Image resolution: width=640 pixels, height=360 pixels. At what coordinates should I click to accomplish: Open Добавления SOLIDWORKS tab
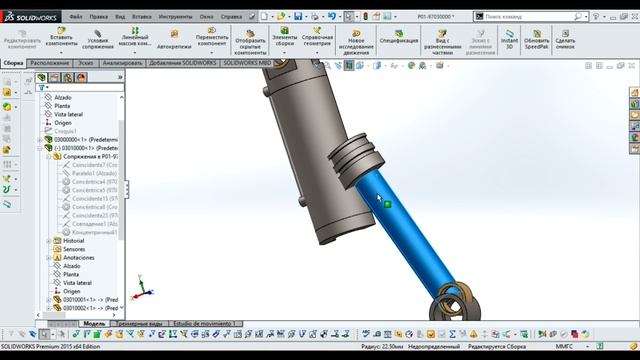click(x=182, y=63)
